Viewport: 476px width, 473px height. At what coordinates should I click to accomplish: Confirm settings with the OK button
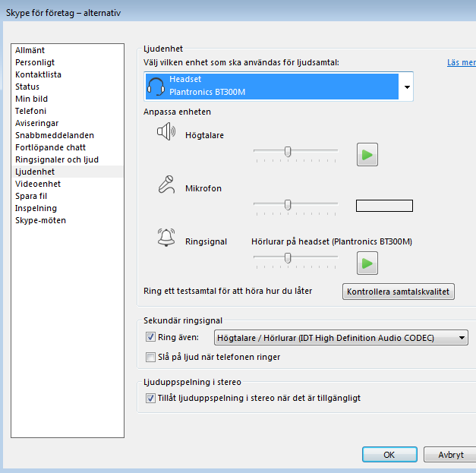pos(389,455)
